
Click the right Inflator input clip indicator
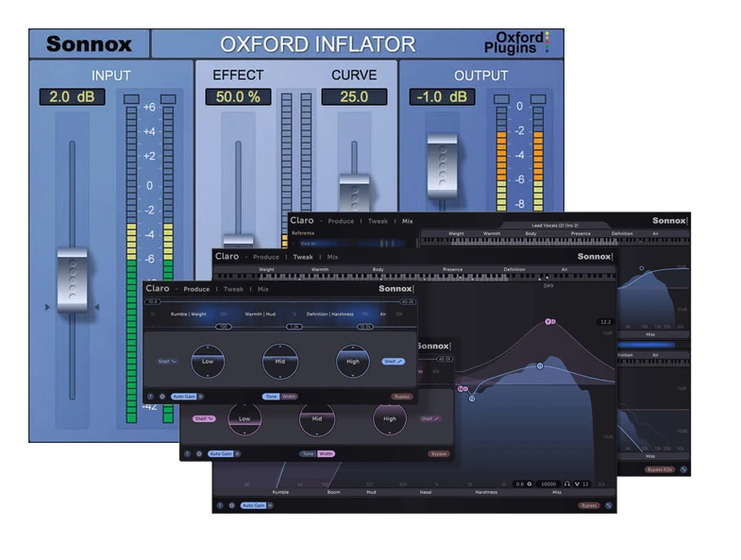(x=168, y=99)
